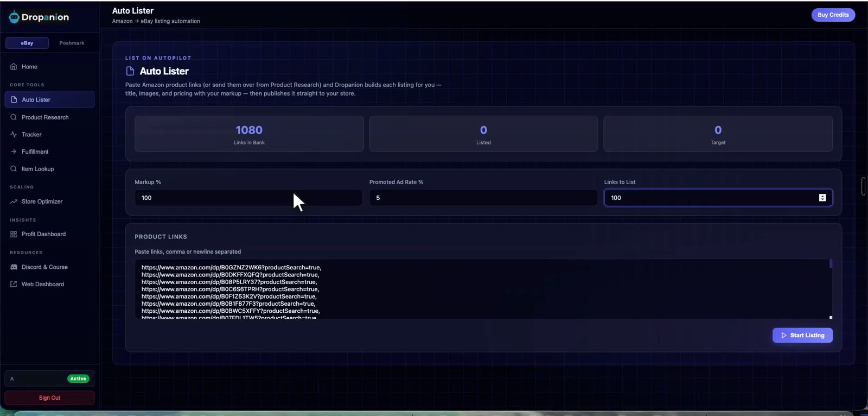Click the Target count card
This screenshot has width=868, height=416.
click(718, 134)
